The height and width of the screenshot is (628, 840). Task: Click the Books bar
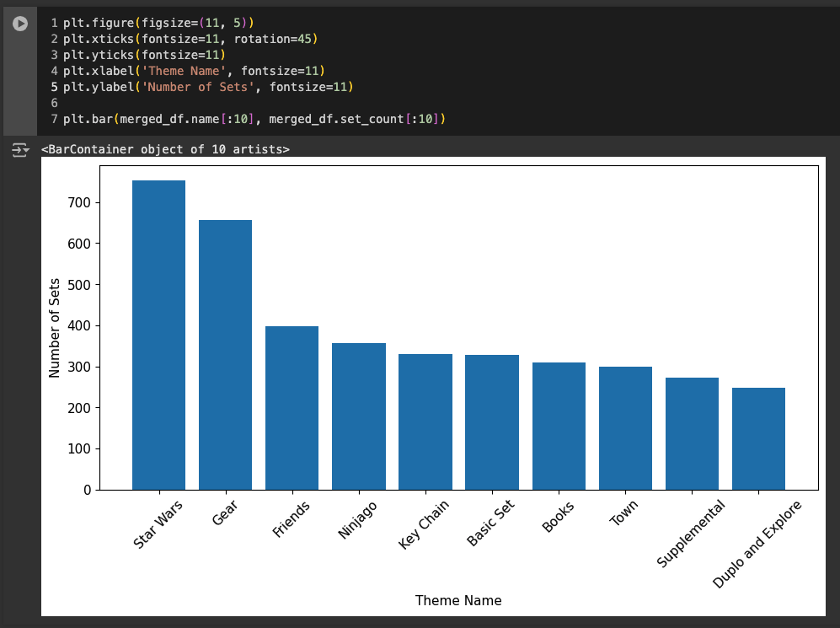pos(559,426)
